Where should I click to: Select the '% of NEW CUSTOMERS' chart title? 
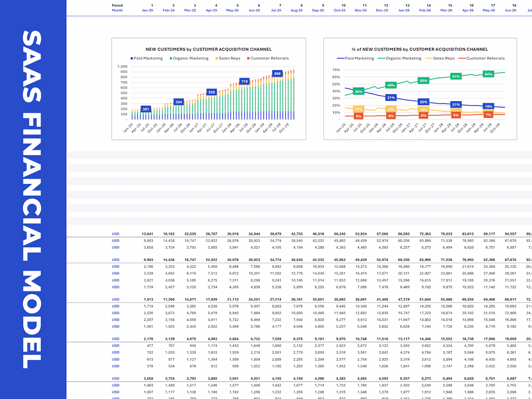[420, 49]
